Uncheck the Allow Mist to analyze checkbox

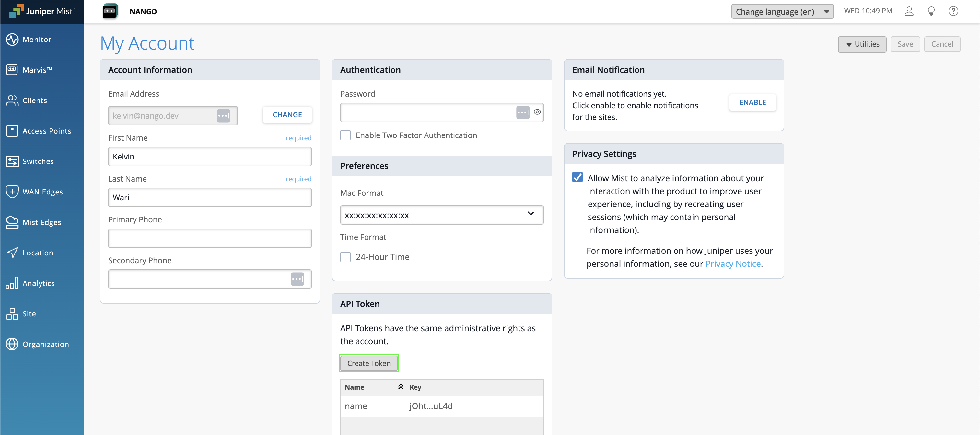577,177
